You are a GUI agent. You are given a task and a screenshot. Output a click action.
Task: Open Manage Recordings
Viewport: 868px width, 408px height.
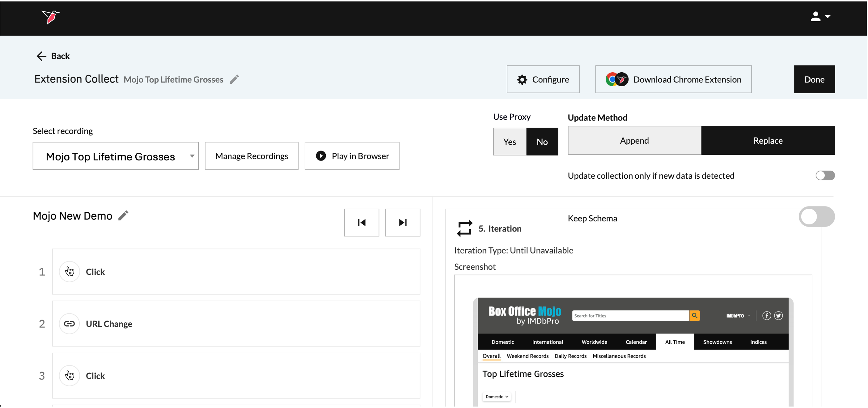pos(251,156)
